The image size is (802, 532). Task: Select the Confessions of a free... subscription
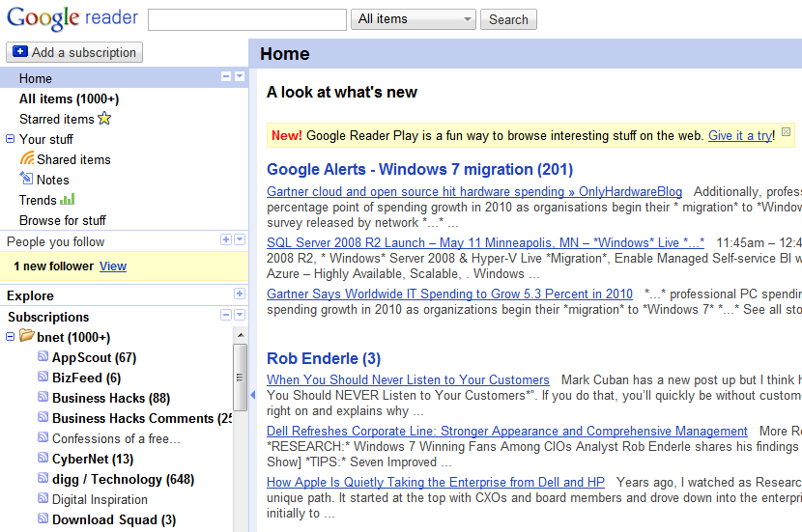click(x=116, y=438)
